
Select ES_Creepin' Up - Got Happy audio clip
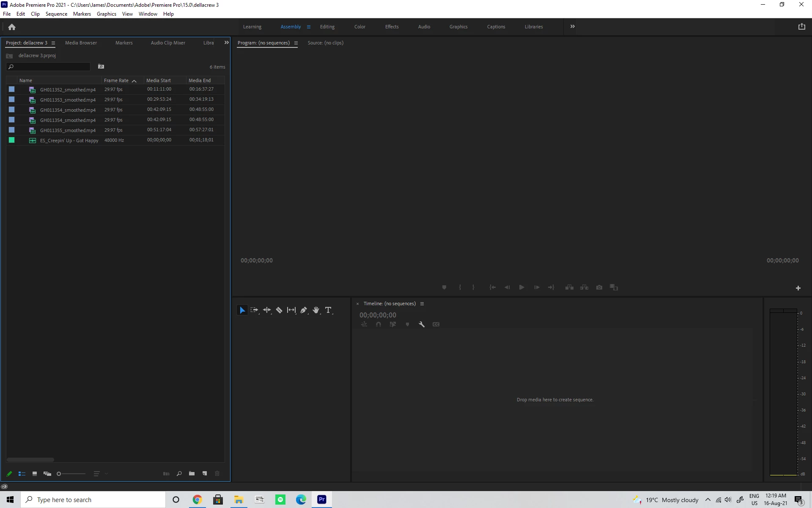pos(69,141)
